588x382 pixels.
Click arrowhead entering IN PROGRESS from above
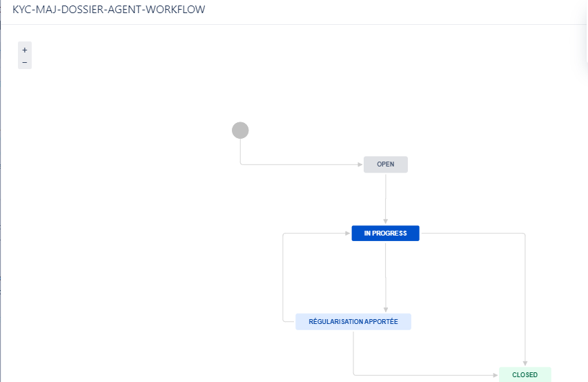(386, 222)
